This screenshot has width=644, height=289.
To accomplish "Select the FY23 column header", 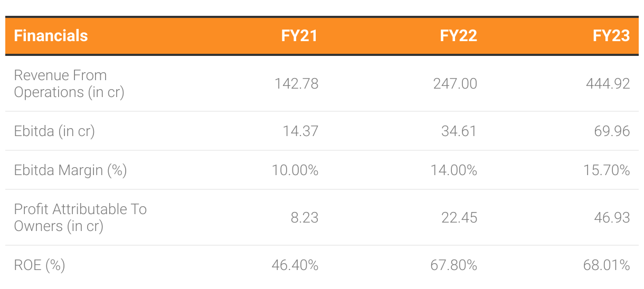I will click(611, 35).
